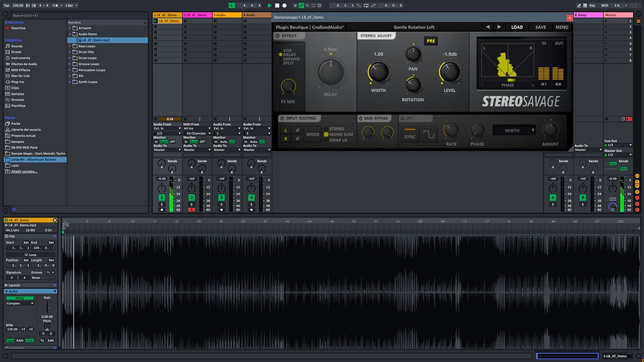Click the WIDTH knob in Stereo Adjust
This screenshot has height=362, width=644.
tap(378, 71)
